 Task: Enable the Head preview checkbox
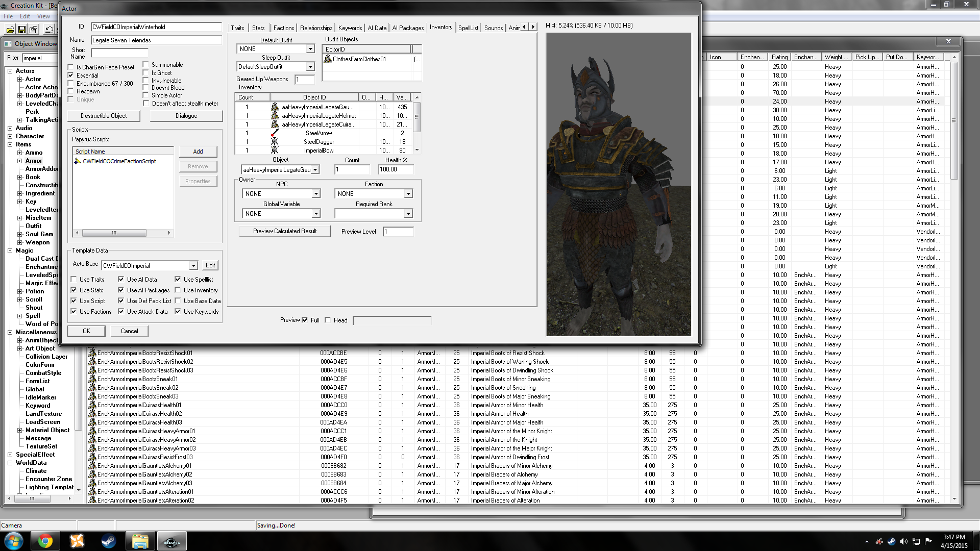pos(328,320)
